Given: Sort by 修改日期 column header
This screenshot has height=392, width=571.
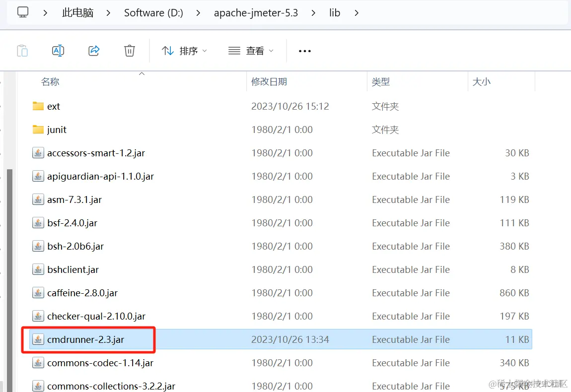Looking at the screenshot, I should [269, 81].
